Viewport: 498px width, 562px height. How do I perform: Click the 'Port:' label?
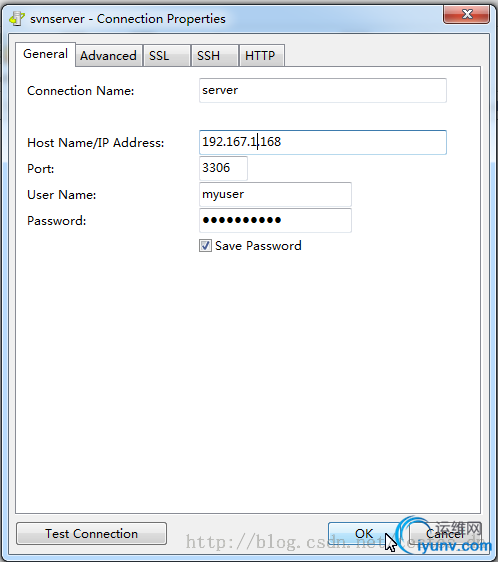click(41, 169)
